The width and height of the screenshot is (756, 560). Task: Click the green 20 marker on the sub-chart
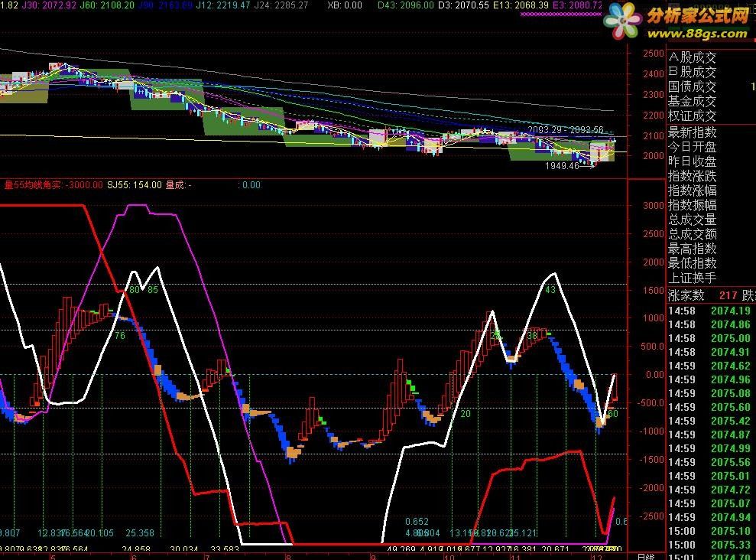click(466, 413)
